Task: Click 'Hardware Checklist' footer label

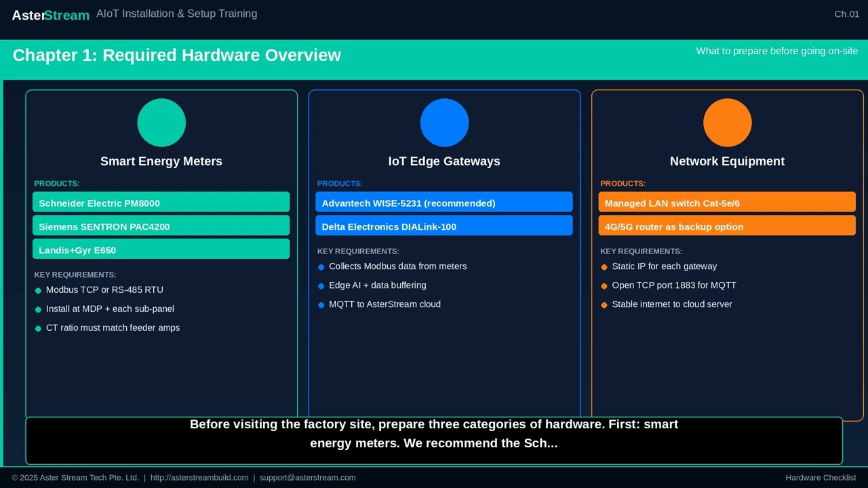Action: click(821, 478)
